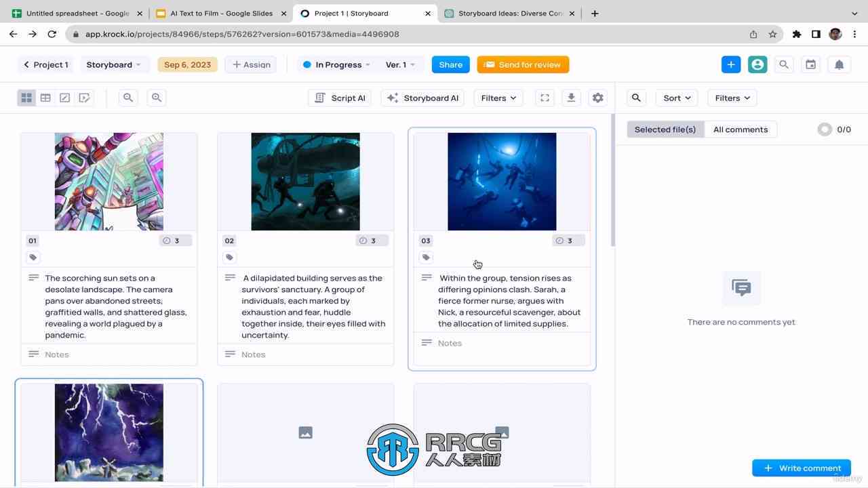The image size is (868, 488).
Task: Download the storyboard
Action: click(571, 98)
